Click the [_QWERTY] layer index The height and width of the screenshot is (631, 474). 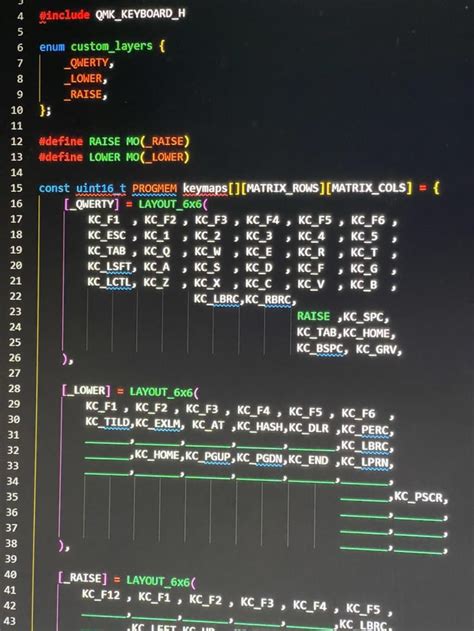coord(92,204)
